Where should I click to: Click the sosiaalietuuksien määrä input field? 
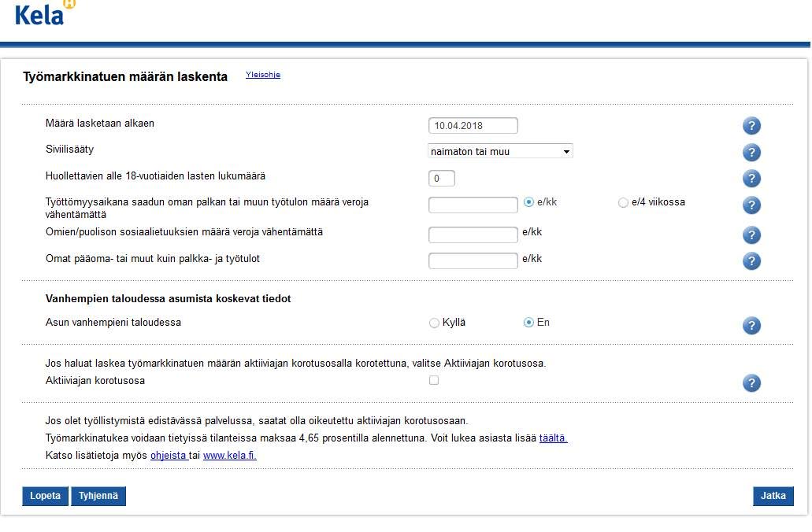click(473, 235)
